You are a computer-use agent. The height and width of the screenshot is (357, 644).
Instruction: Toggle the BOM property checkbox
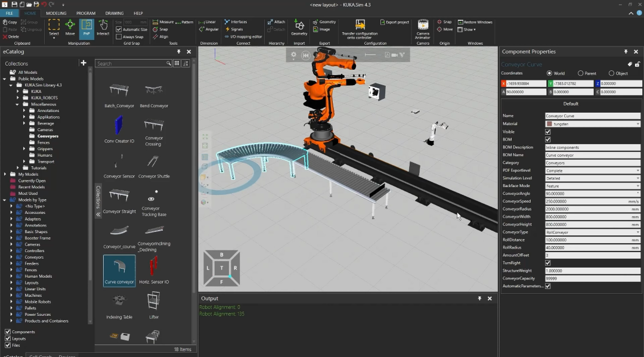click(547, 139)
